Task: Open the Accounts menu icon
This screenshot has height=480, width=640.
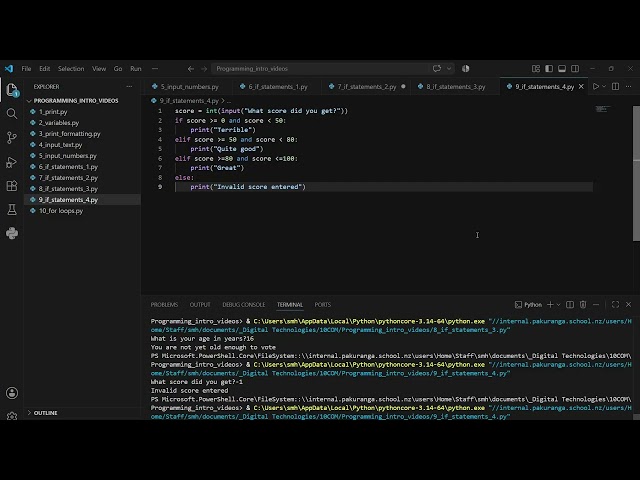Action: point(12,393)
